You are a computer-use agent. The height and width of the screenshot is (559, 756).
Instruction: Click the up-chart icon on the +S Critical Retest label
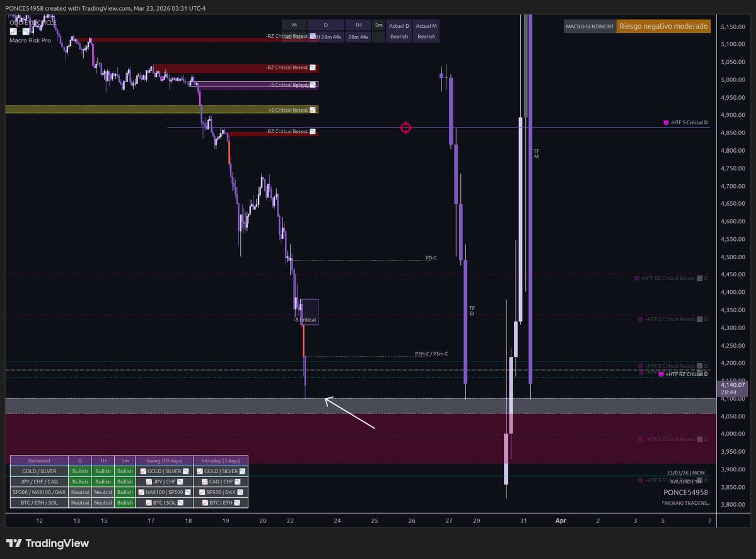313,110
